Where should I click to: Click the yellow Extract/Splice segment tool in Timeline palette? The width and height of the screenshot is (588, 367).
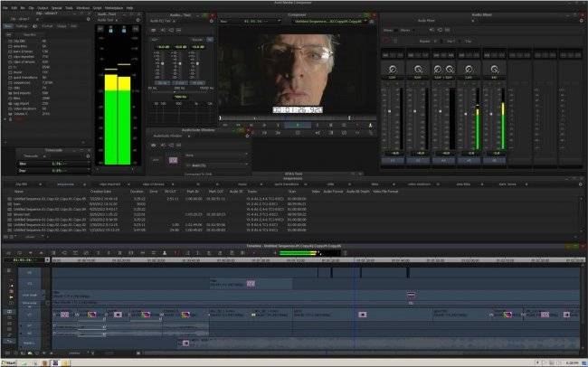[x=11, y=297]
